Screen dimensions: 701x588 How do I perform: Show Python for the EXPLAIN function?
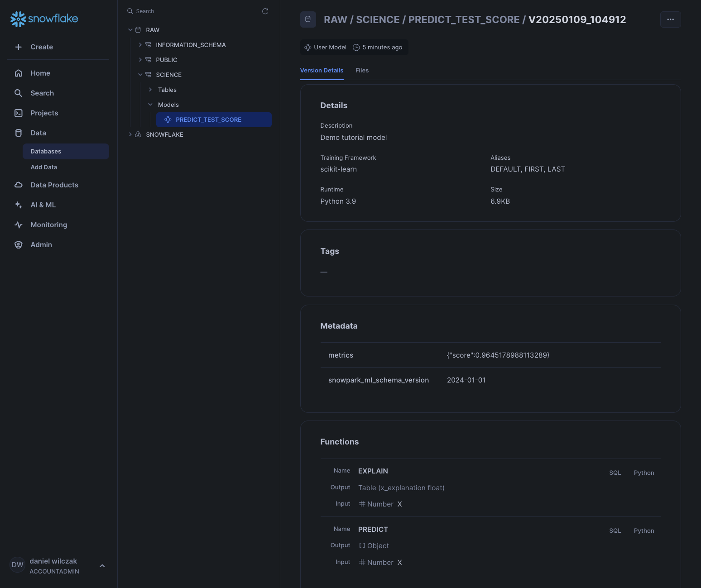[644, 473]
